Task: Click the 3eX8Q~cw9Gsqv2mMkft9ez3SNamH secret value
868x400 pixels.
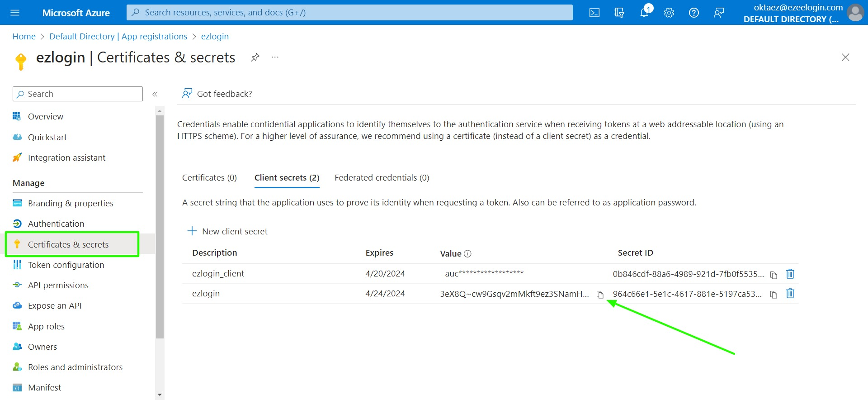Action: [x=514, y=294]
